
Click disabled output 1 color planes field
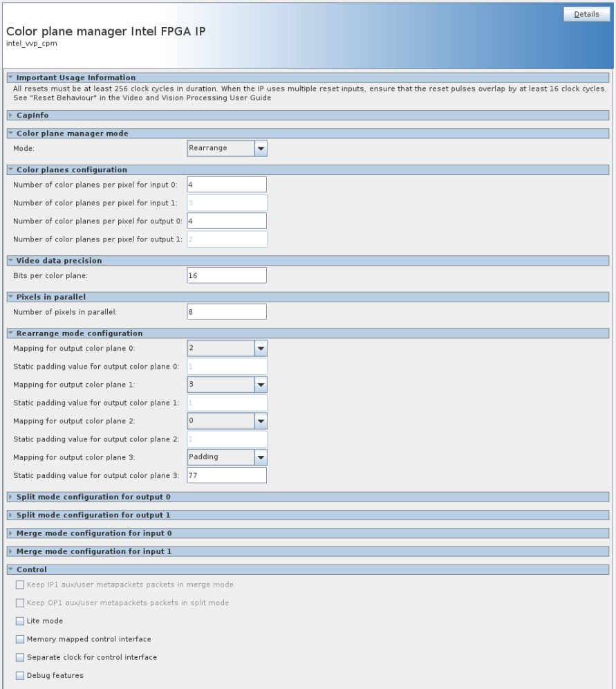click(x=227, y=239)
